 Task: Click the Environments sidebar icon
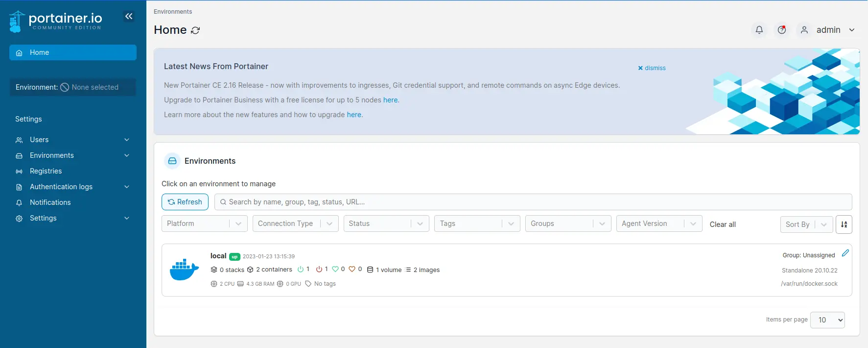point(19,156)
